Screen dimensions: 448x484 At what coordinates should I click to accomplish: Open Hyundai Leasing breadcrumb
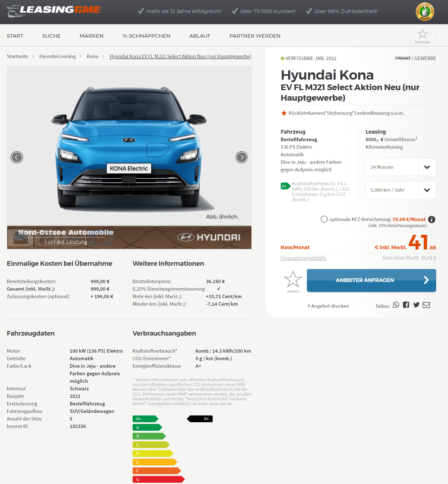tap(58, 56)
